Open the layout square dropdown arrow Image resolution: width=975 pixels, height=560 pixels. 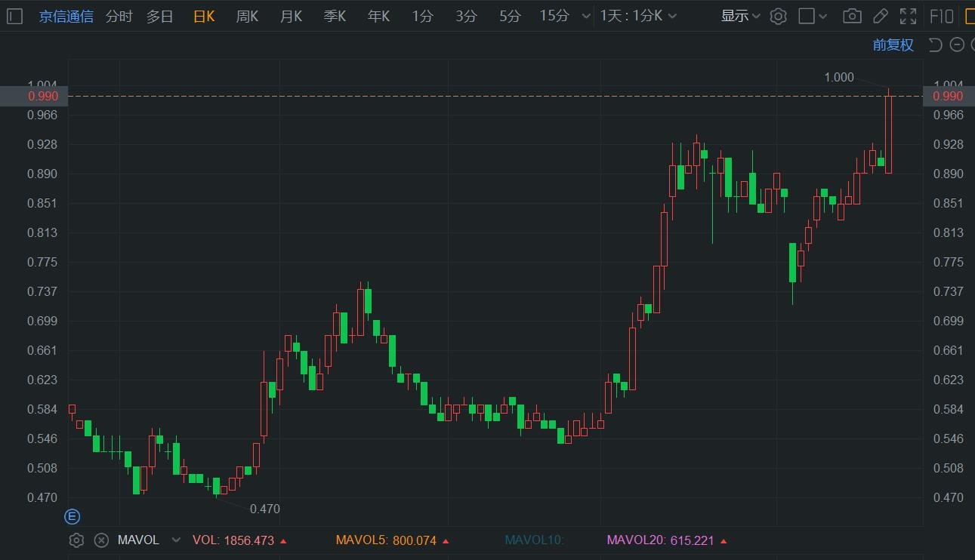(822, 16)
